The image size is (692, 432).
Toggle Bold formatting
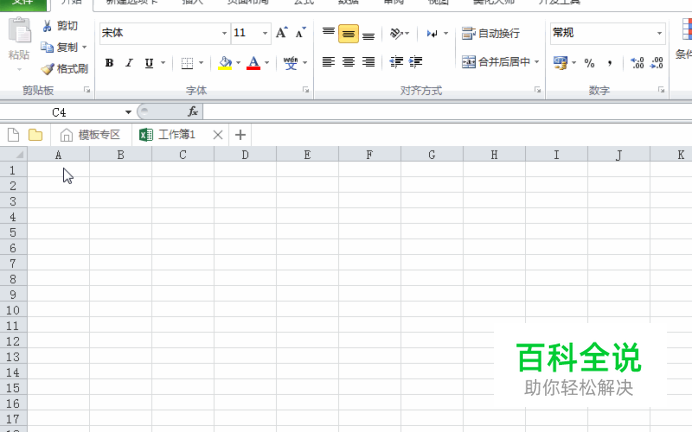(109, 63)
